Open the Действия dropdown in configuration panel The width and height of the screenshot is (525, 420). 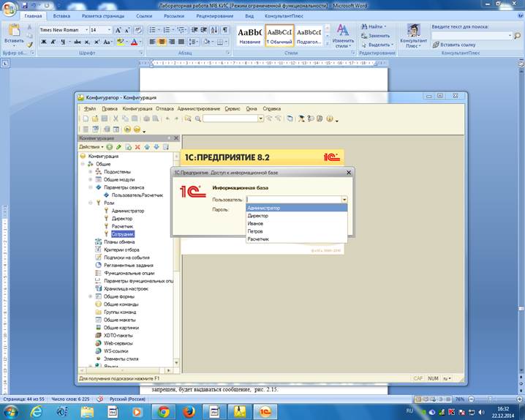tap(91, 146)
